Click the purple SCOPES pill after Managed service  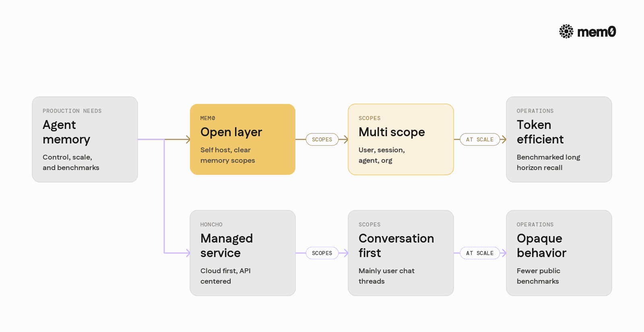[322, 253]
